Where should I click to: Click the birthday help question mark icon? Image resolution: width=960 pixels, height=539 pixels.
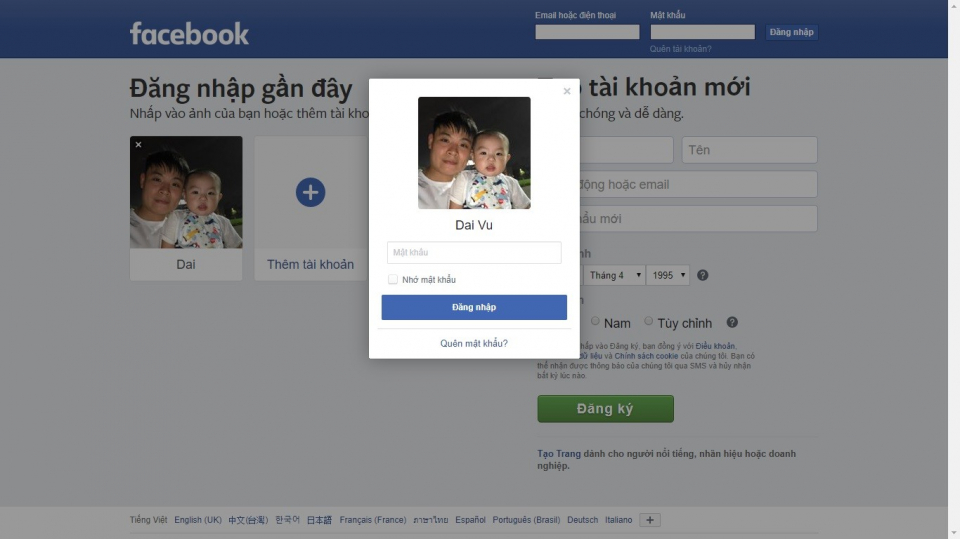click(703, 275)
